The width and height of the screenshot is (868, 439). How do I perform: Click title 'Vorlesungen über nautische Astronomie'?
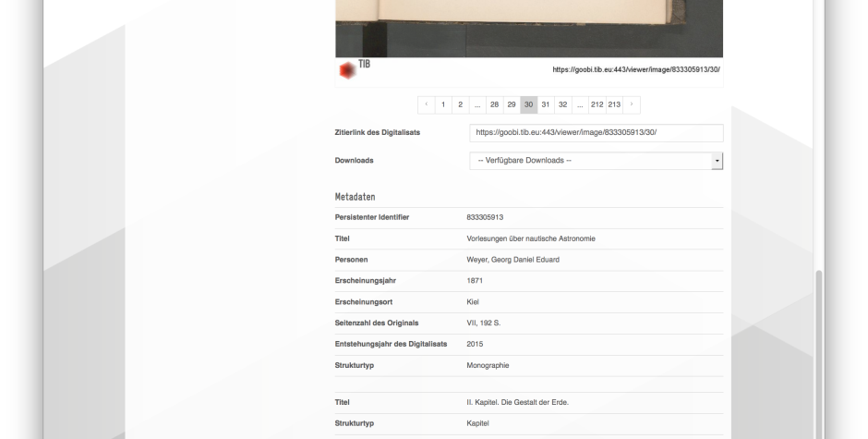[531, 238]
